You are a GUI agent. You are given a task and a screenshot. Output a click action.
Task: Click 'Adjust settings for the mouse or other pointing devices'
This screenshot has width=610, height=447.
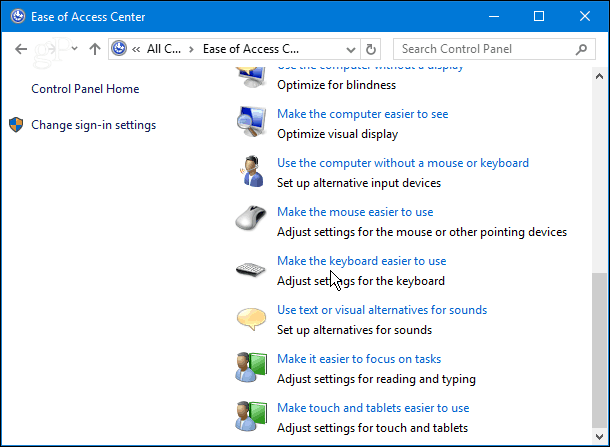point(422,232)
